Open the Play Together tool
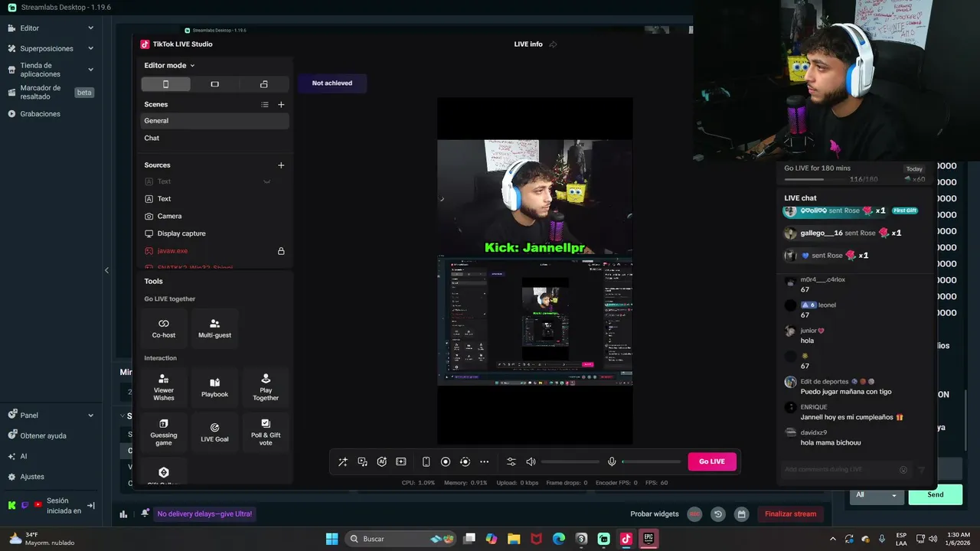980x551 pixels. pos(266,387)
